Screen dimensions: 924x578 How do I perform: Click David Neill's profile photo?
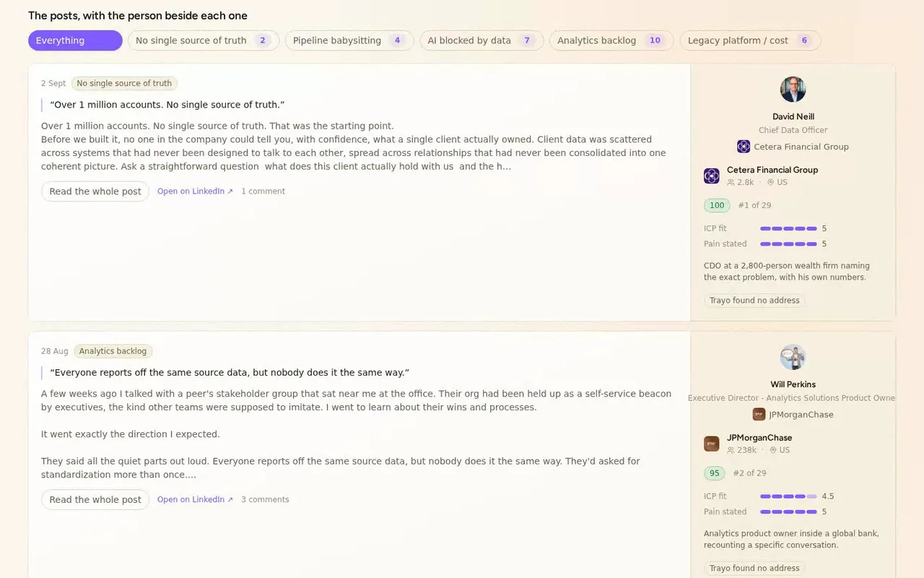pos(793,90)
